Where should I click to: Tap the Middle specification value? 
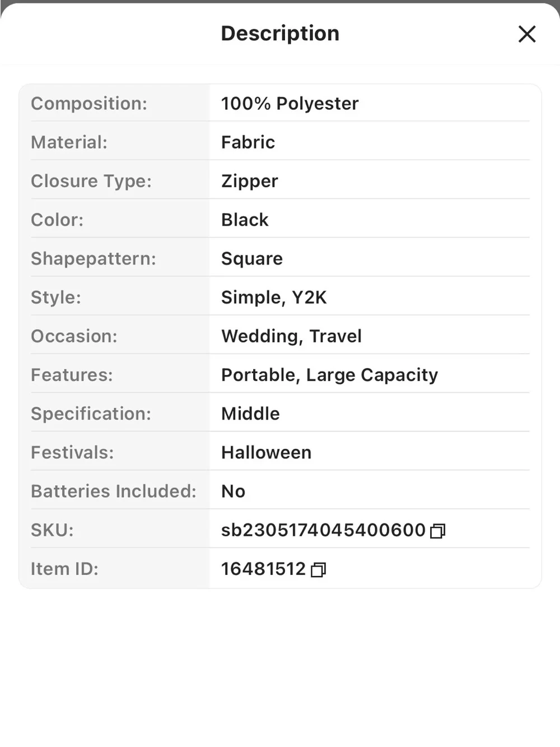pos(250,414)
